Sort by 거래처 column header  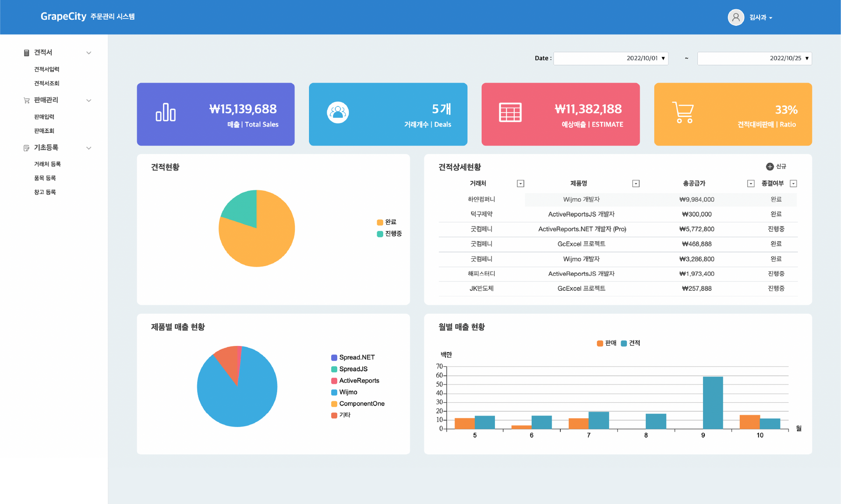(x=478, y=183)
